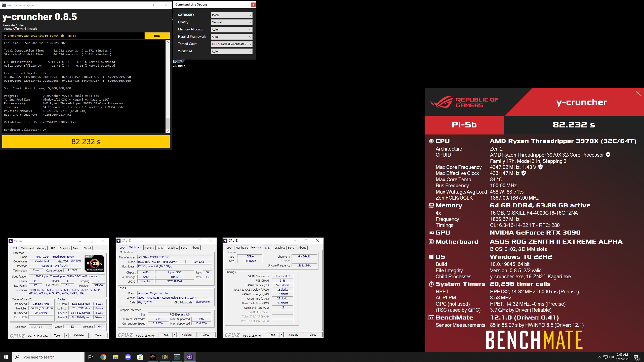Open Mainboard tab in right CPU-Z window
This screenshot has width=644, height=362.
coord(242,248)
